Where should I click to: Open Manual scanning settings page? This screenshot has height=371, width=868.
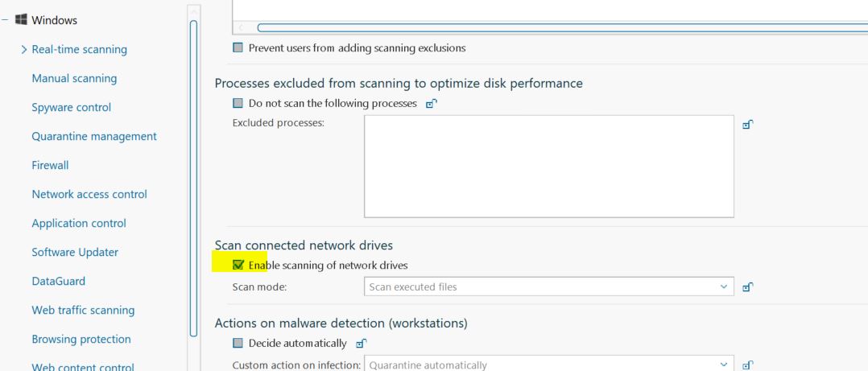click(x=74, y=79)
